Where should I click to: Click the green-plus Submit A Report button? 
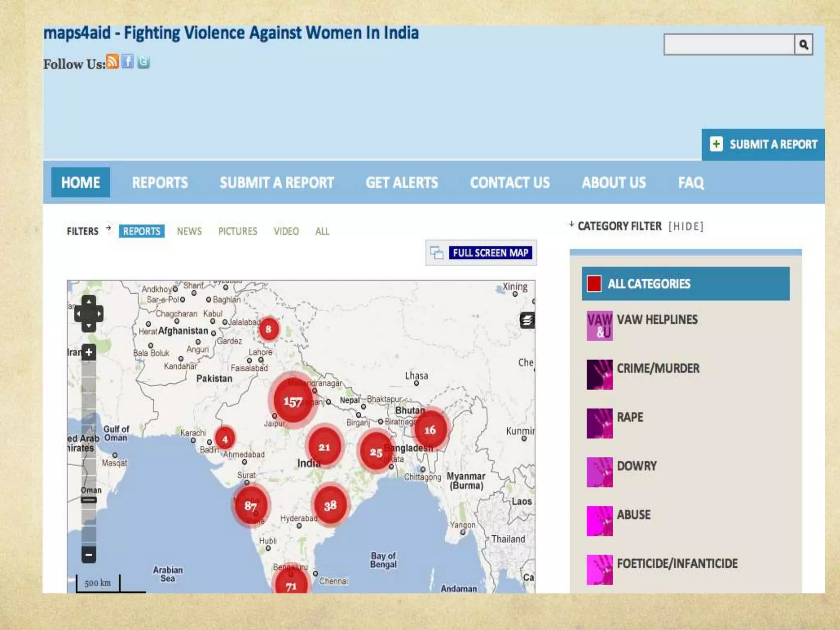tap(763, 144)
